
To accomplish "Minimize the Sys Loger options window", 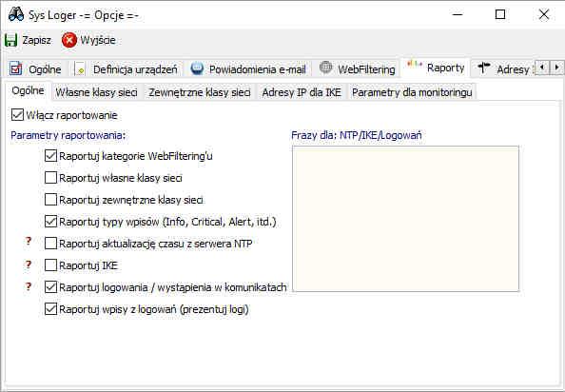I will coord(458,15).
